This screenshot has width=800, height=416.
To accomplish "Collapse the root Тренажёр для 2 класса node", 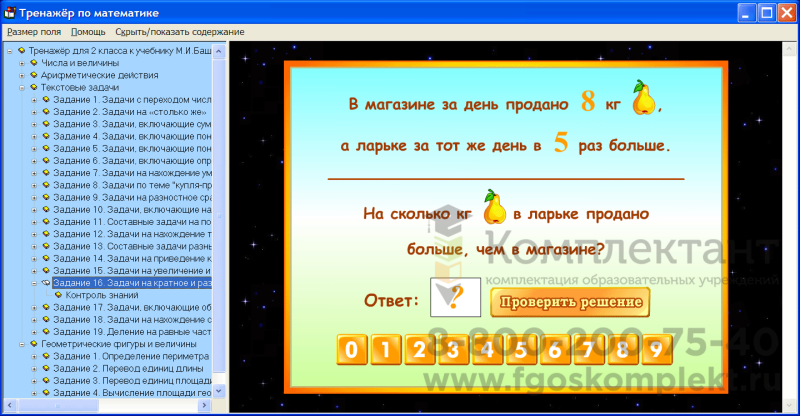I will click(x=10, y=51).
